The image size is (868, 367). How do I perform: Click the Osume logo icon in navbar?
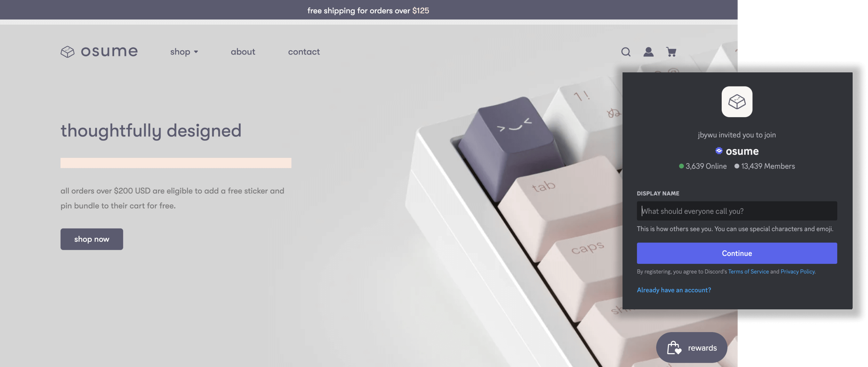click(67, 51)
